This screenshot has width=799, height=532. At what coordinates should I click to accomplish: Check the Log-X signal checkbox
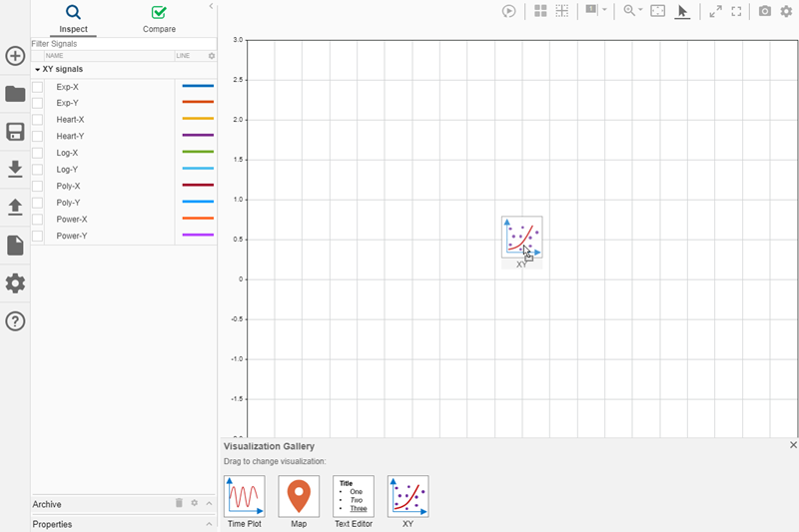37,153
